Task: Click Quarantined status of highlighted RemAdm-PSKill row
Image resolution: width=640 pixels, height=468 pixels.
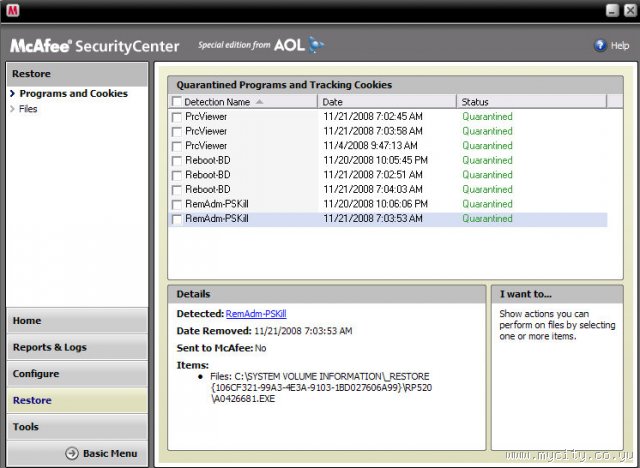Action: (487, 219)
